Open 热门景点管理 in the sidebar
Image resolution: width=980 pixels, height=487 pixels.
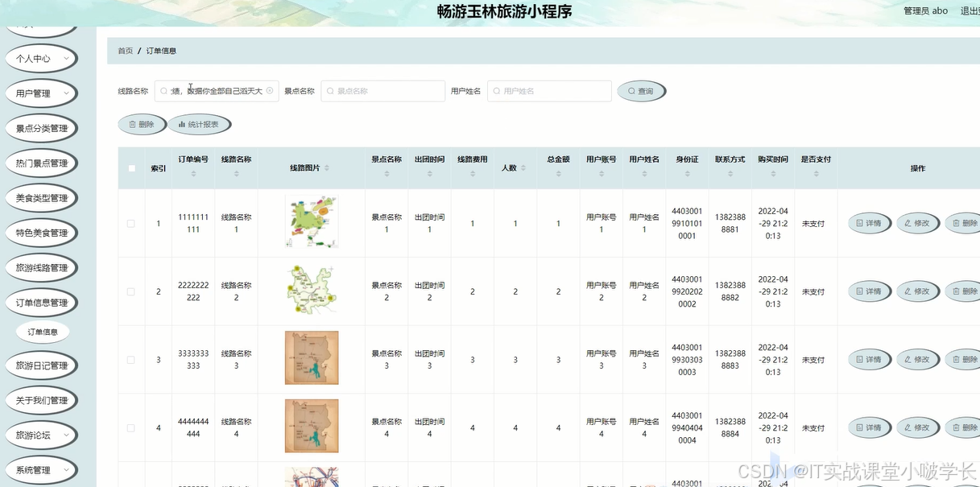(x=42, y=163)
